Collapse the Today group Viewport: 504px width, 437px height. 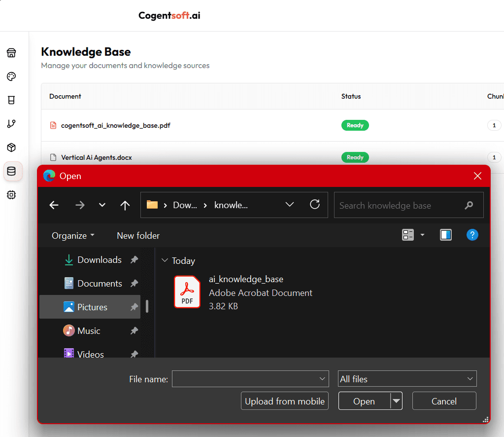click(x=165, y=260)
